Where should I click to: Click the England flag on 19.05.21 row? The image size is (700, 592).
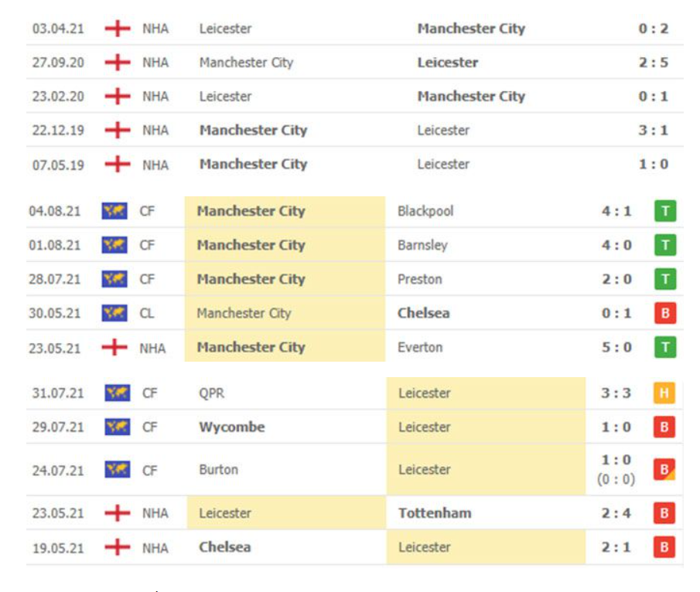118,547
